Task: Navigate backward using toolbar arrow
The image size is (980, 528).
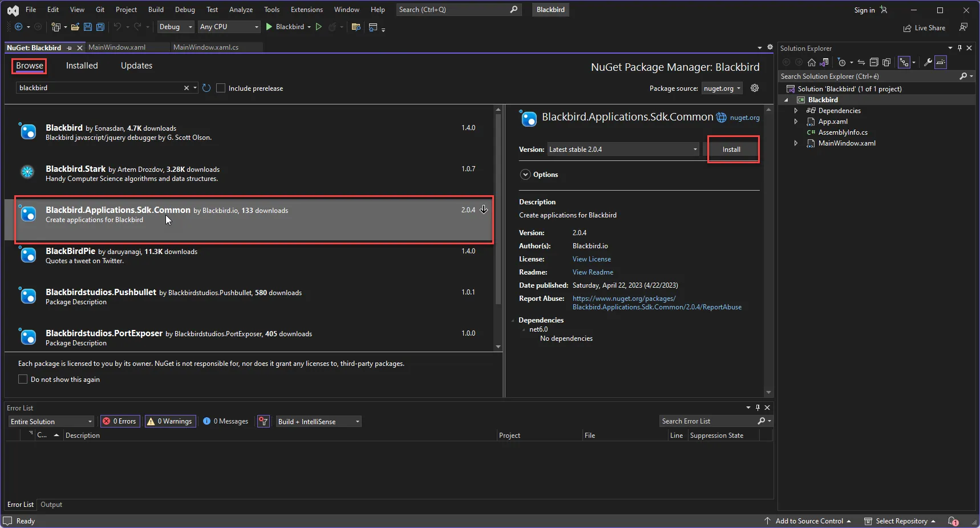Action: 19,27
